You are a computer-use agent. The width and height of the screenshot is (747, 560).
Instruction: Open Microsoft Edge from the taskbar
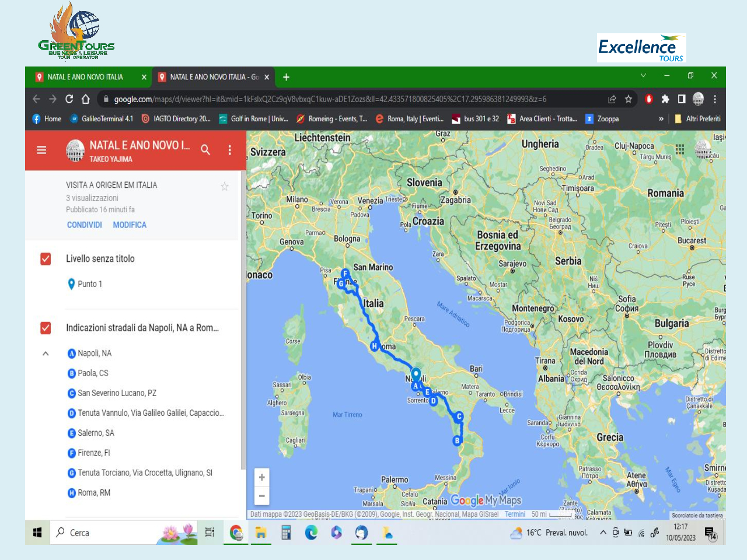click(x=311, y=533)
